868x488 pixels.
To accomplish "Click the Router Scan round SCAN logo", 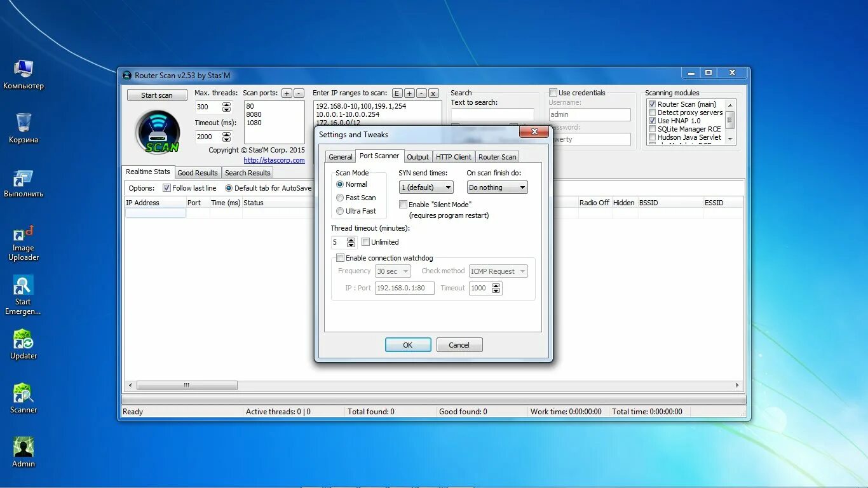I will [x=158, y=132].
